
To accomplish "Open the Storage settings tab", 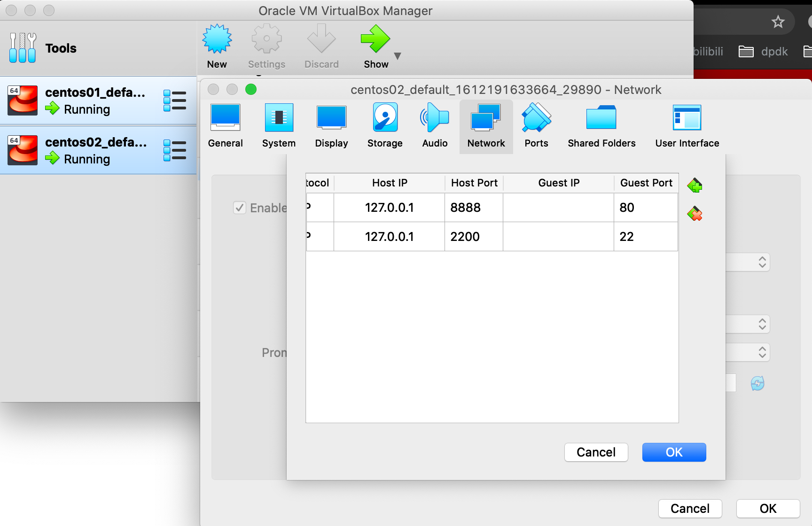I will point(385,126).
